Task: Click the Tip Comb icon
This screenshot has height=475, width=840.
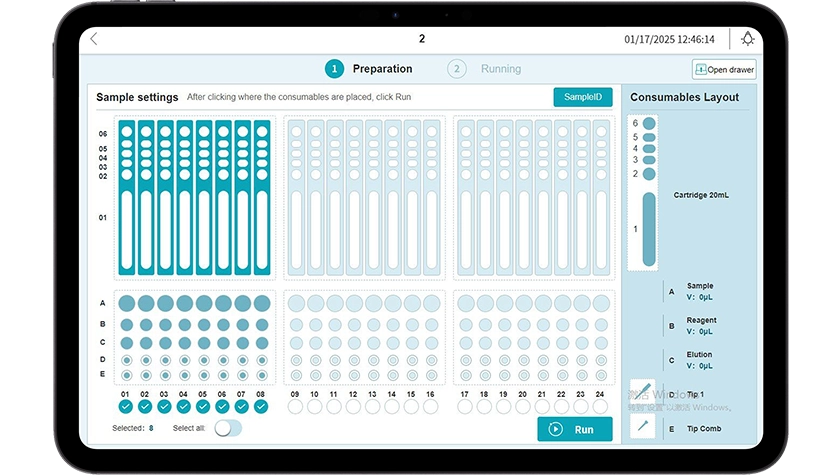Action: tap(642, 427)
